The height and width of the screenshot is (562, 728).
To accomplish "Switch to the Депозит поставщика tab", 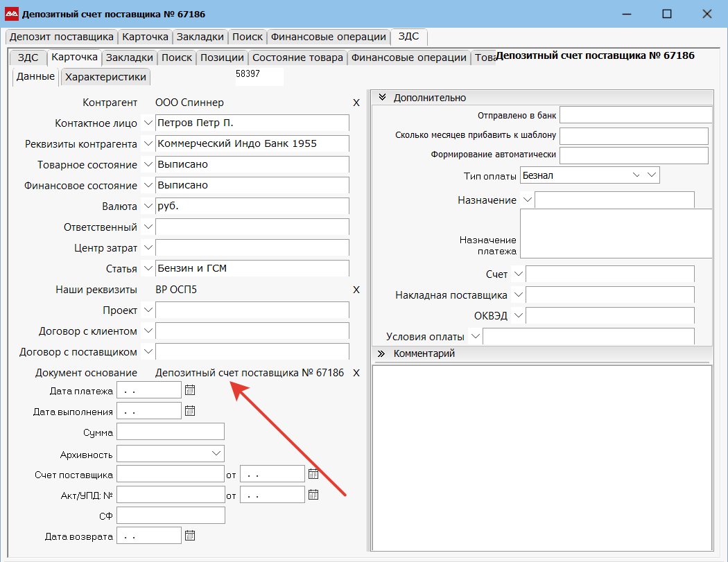I will (62, 37).
